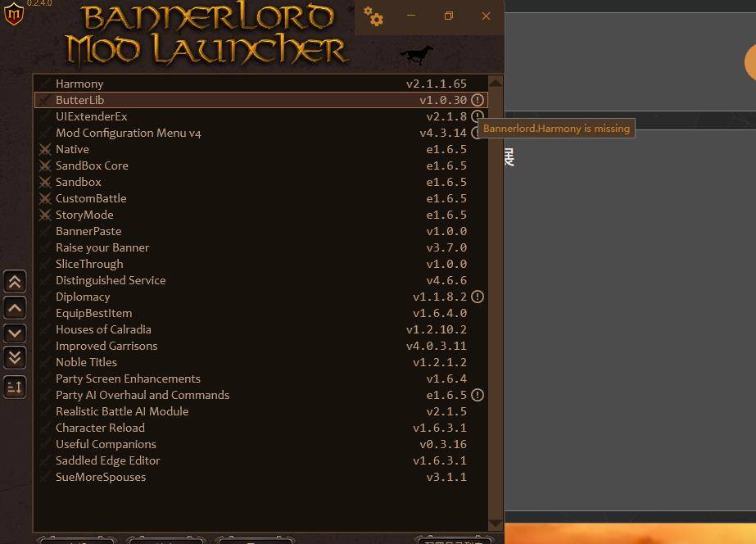Select Realistic Battle AI Module row
756x544 pixels.
260,411
